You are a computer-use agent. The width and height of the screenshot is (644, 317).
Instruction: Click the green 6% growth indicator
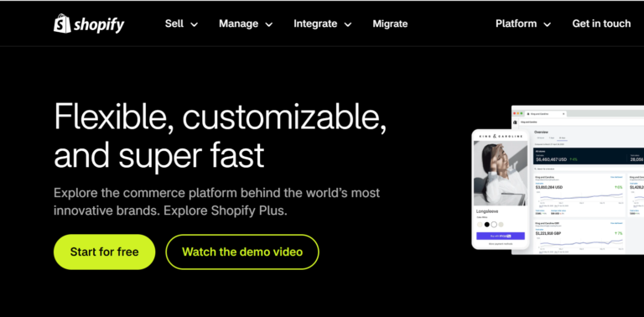click(x=619, y=187)
